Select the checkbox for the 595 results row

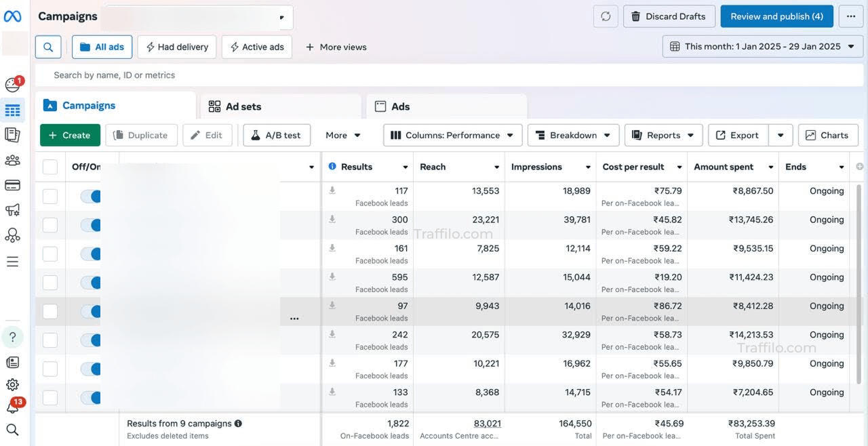(50, 283)
